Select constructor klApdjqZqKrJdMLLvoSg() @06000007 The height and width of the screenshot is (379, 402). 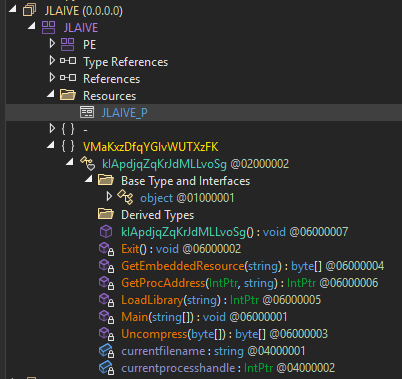click(234, 232)
